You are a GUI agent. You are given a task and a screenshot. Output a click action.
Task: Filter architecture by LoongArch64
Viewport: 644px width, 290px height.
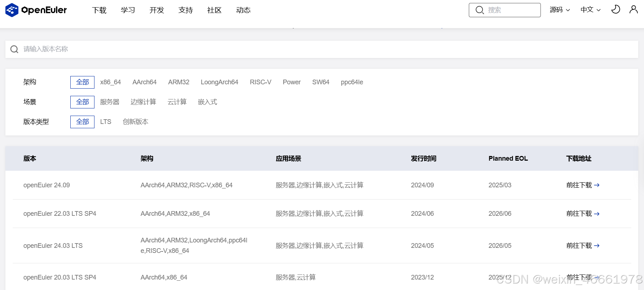[219, 82]
